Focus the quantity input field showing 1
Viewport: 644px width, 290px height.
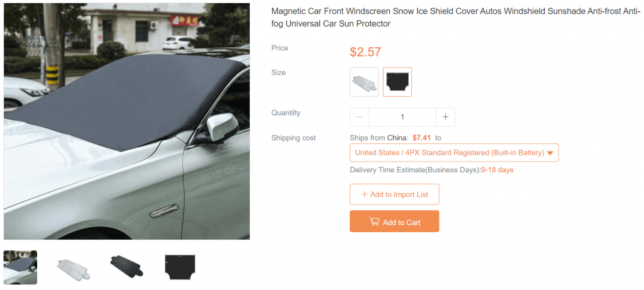coord(402,117)
